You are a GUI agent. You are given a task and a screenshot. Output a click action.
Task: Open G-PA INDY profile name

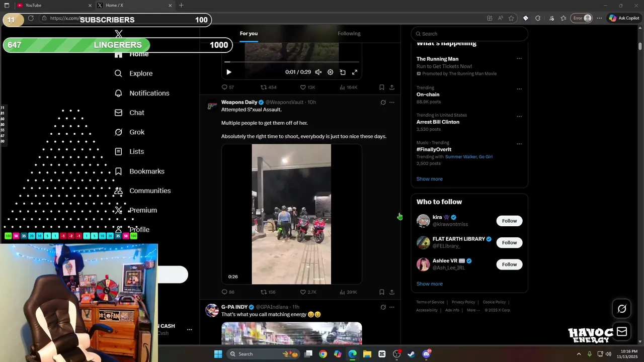(x=234, y=307)
